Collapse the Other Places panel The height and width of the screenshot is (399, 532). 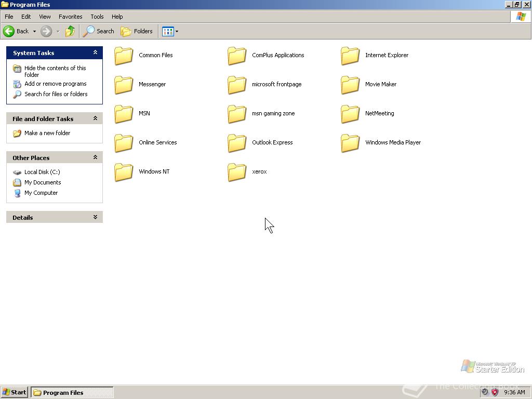pyautogui.click(x=96, y=157)
